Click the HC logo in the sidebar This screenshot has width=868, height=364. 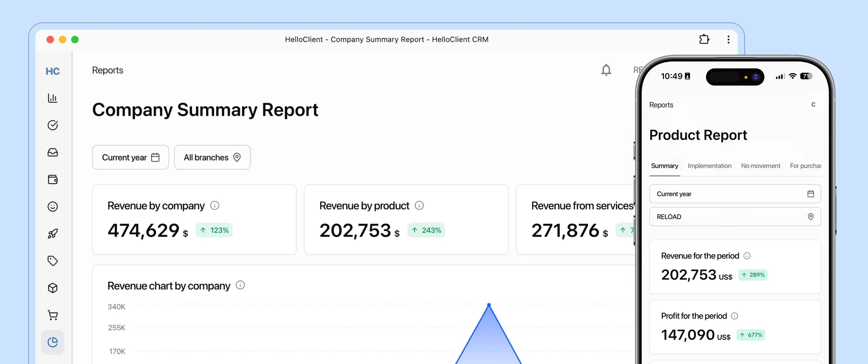pyautogui.click(x=53, y=71)
